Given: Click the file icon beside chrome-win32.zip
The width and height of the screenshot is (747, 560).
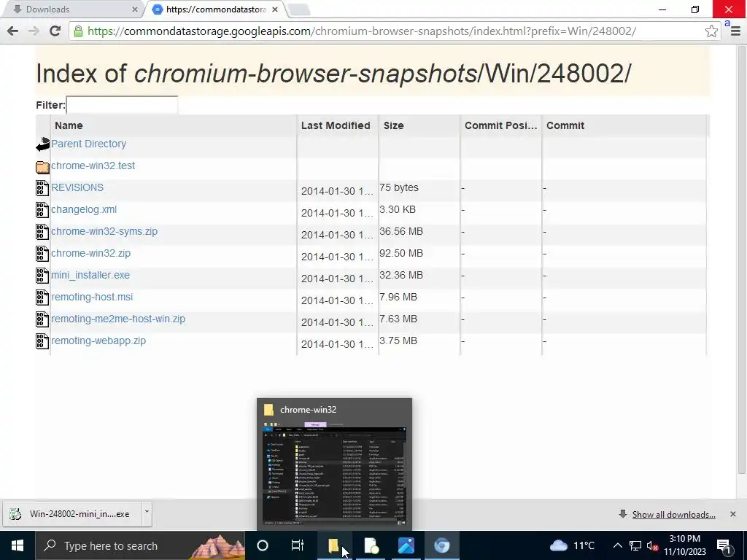Looking at the screenshot, I should coord(42,254).
